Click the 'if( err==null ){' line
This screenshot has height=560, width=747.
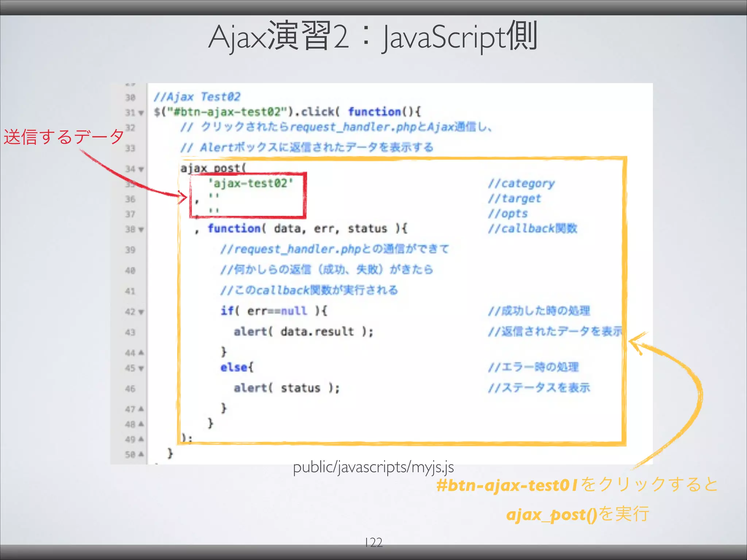tap(274, 311)
